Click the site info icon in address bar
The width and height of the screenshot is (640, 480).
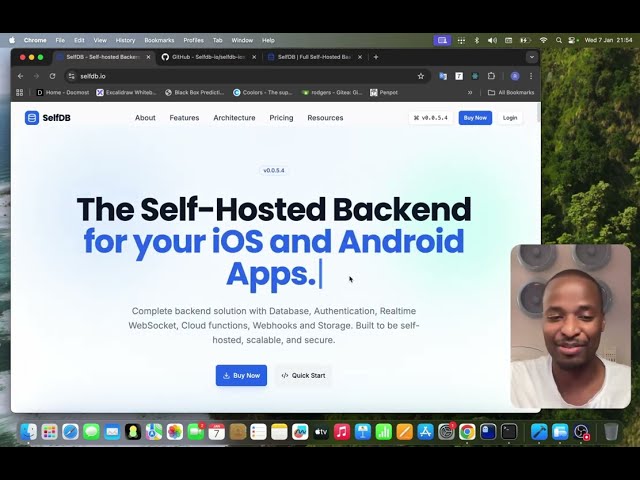[72, 76]
